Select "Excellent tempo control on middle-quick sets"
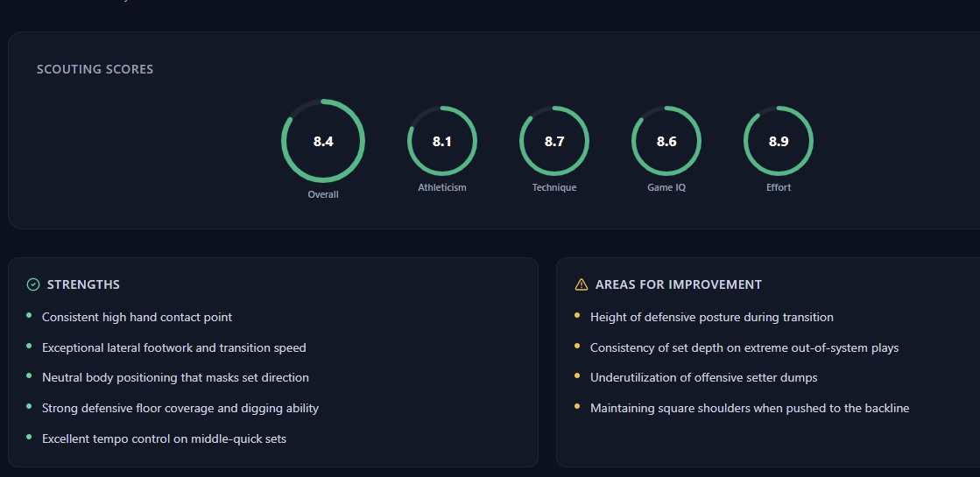 point(164,438)
